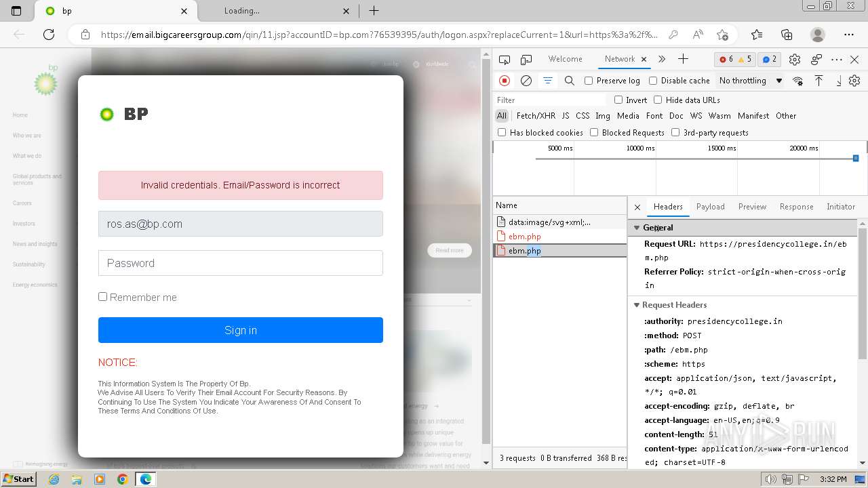Focus the network Filter text box
The width and height of the screenshot is (868, 488).
click(x=551, y=100)
